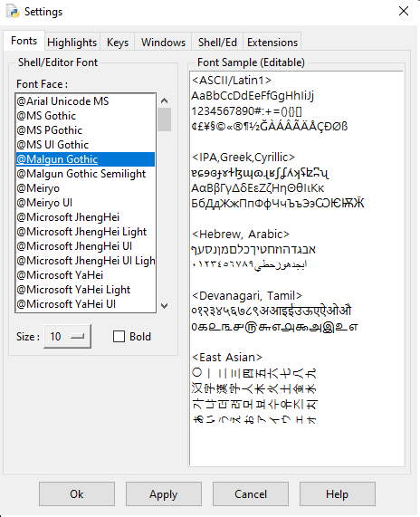Screen dimensions: 420x517
Task: Click the Ok button
Action: click(x=77, y=494)
